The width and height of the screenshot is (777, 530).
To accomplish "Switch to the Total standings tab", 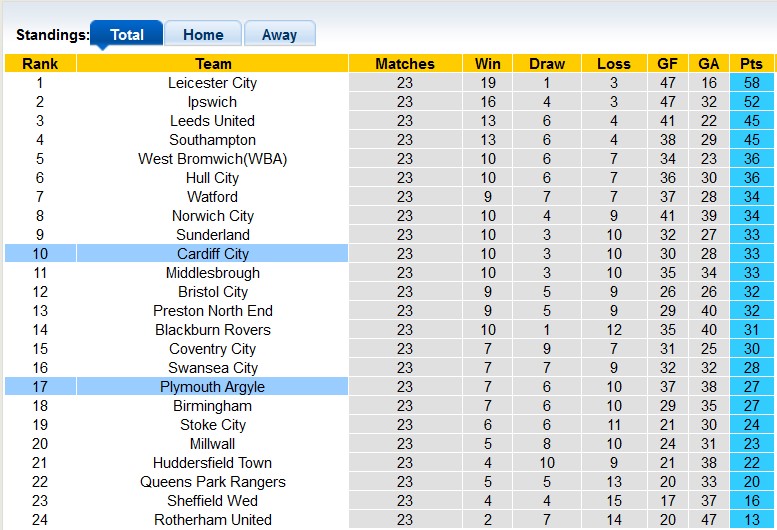I will pyautogui.click(x=127, y=34).
